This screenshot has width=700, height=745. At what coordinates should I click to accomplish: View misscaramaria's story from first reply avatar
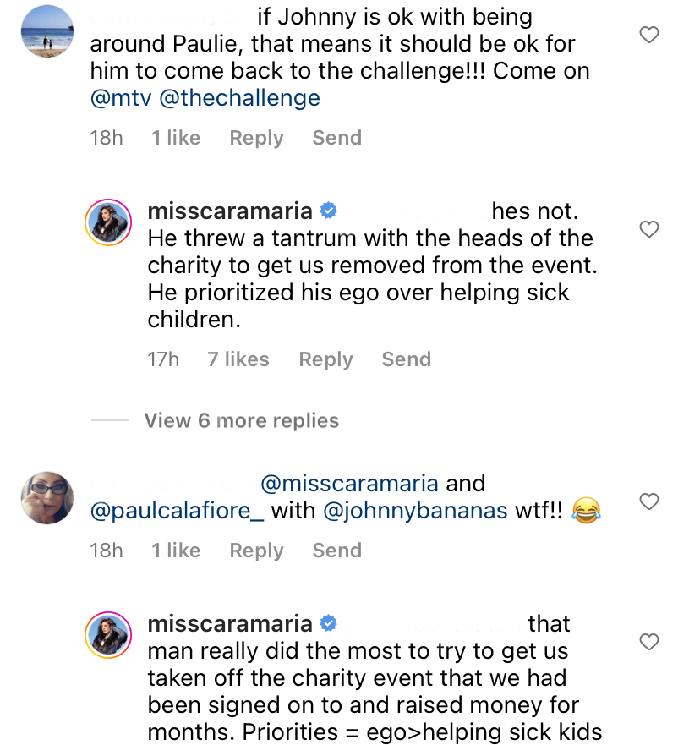pos(108,222)
